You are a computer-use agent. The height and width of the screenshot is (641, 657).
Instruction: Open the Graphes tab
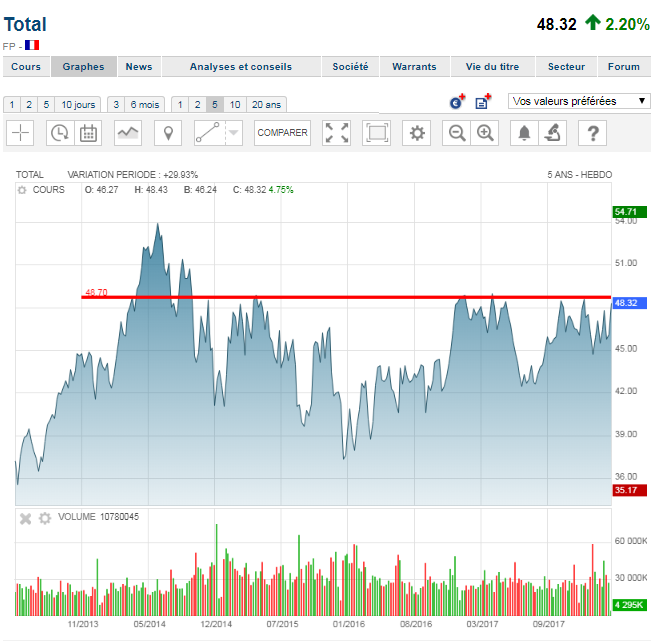pyautogui.click(x=83, y=67)
